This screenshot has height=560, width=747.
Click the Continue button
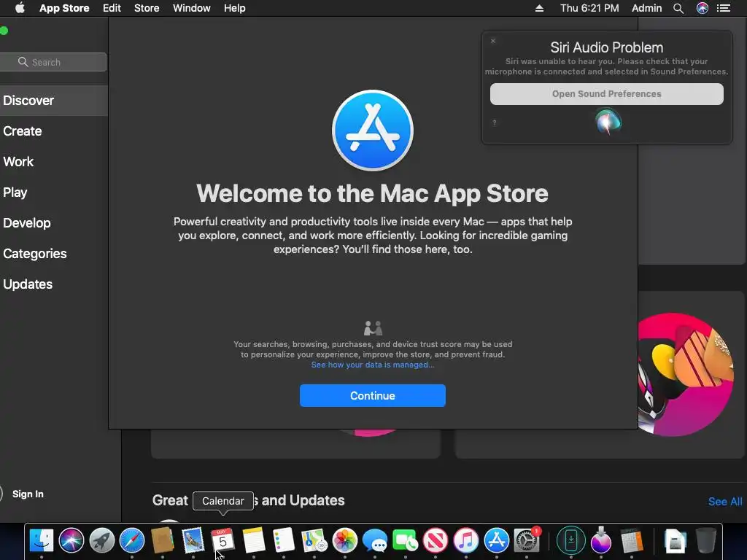point(373,396)
